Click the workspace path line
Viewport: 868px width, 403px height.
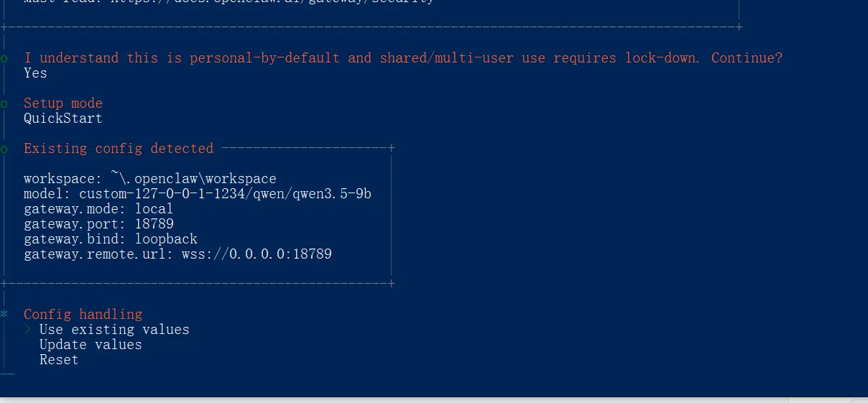[x=149, y=179]
